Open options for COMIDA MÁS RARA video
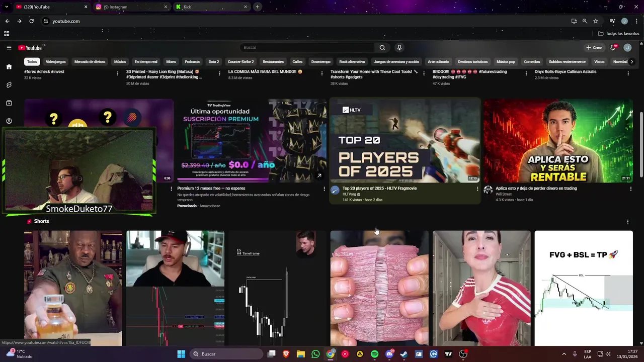This screenshot has width=644, height=362. coord(322,73)
